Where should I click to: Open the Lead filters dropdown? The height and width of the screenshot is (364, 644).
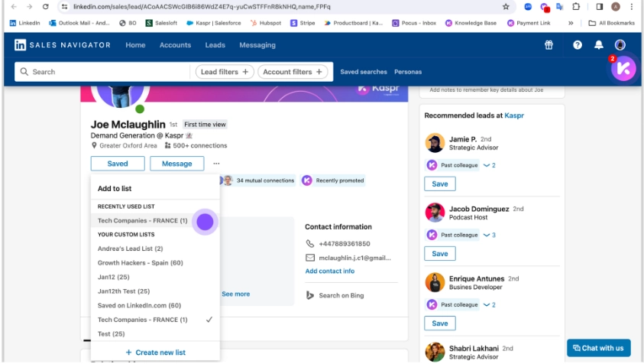225,72
